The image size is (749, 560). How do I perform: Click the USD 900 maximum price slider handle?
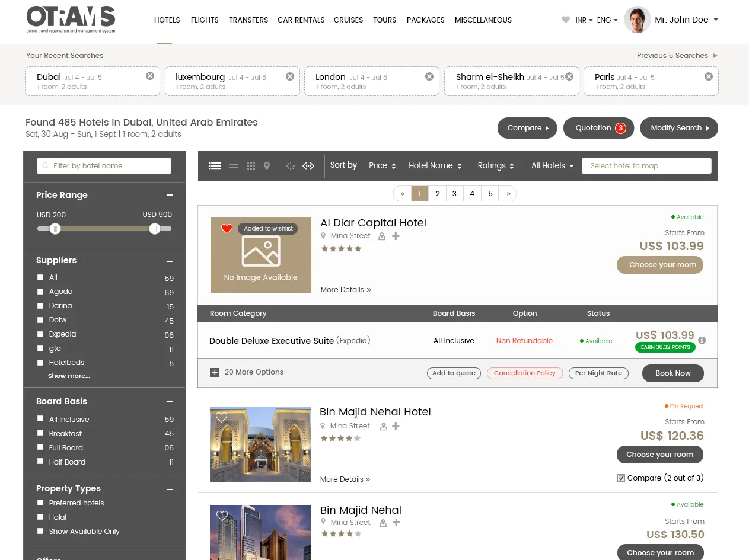click(155, 229)
